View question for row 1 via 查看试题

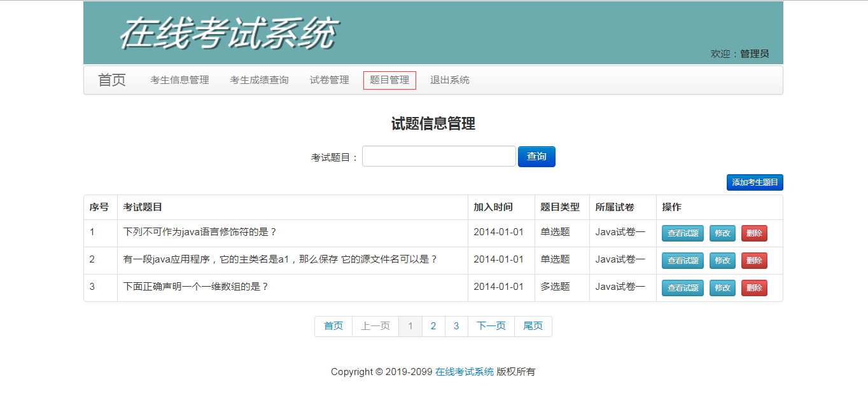[x=683, y=233]
